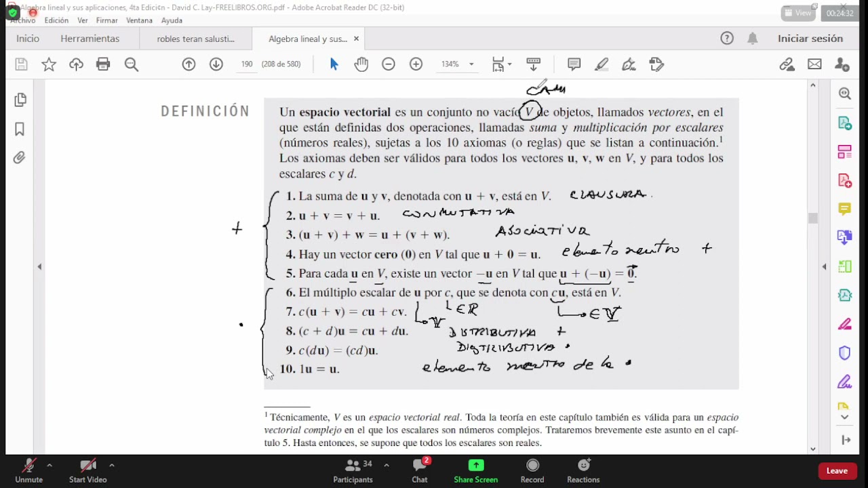Expand more tools chevron in right panel

[x=845, y=418]
